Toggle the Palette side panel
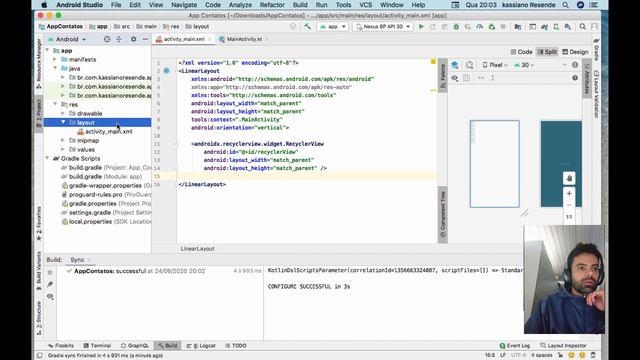The width and height of the screenshot is (640, 360). tap(442, 76)
